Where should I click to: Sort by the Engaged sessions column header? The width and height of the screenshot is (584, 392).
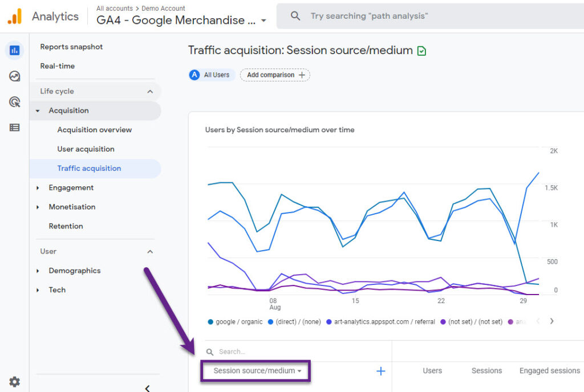click(x=549, y=371)
